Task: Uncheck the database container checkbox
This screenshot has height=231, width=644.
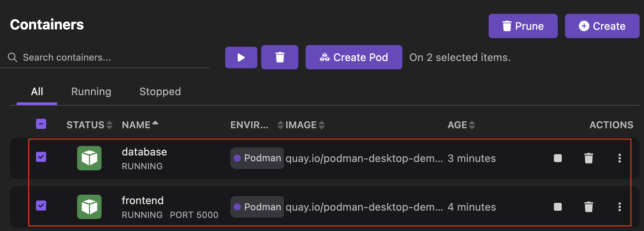Action: [x=41, y=157]
